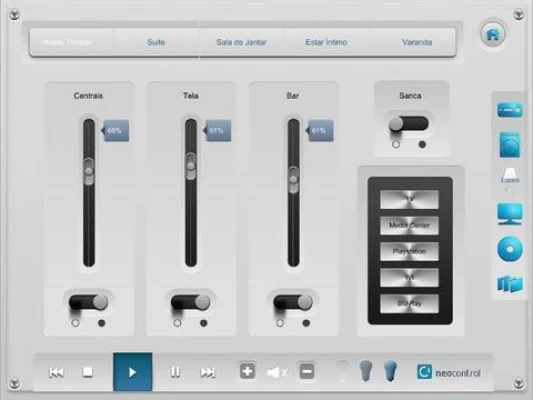Start playback with the play button

point(133,372)
